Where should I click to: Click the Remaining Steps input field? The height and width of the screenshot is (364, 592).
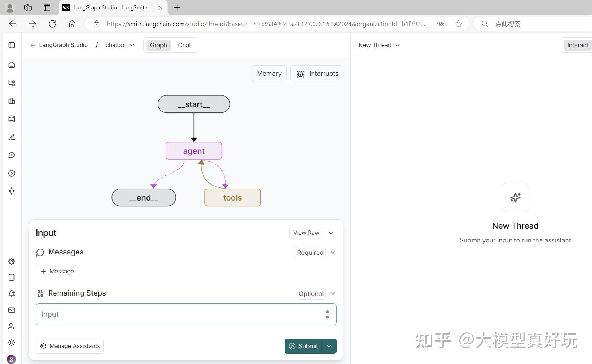pos(186,314)
